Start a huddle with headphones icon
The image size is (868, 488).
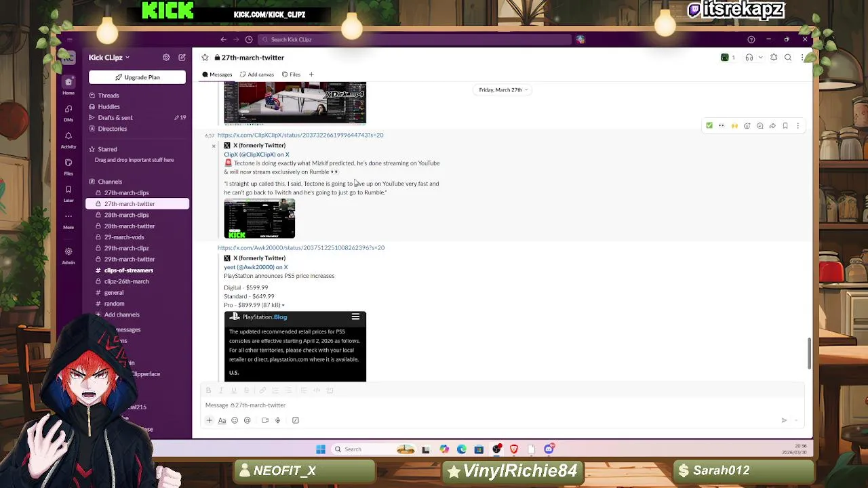(x=749, y=58)
